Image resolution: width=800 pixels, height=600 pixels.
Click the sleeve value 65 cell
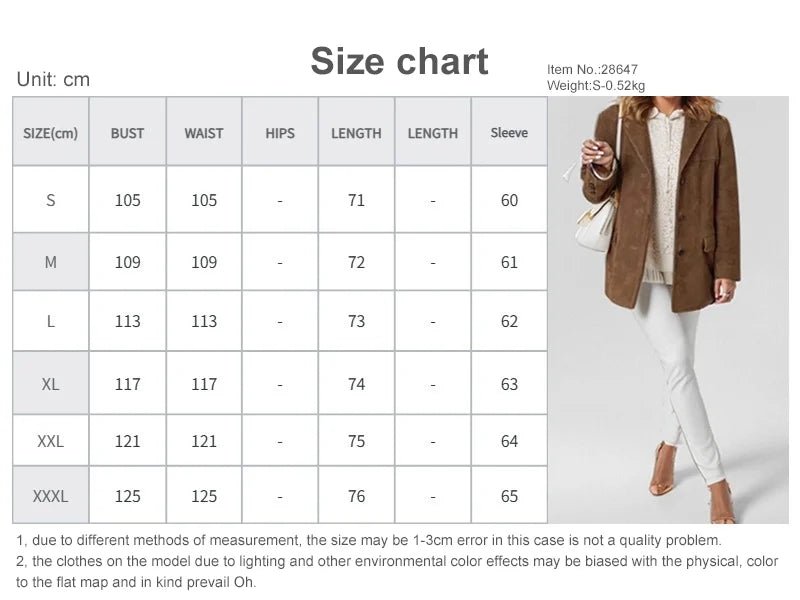(509, 496)
